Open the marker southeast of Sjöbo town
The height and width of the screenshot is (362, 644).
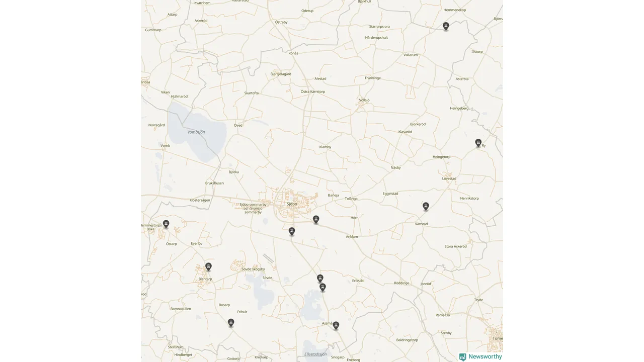pos(316,219)
